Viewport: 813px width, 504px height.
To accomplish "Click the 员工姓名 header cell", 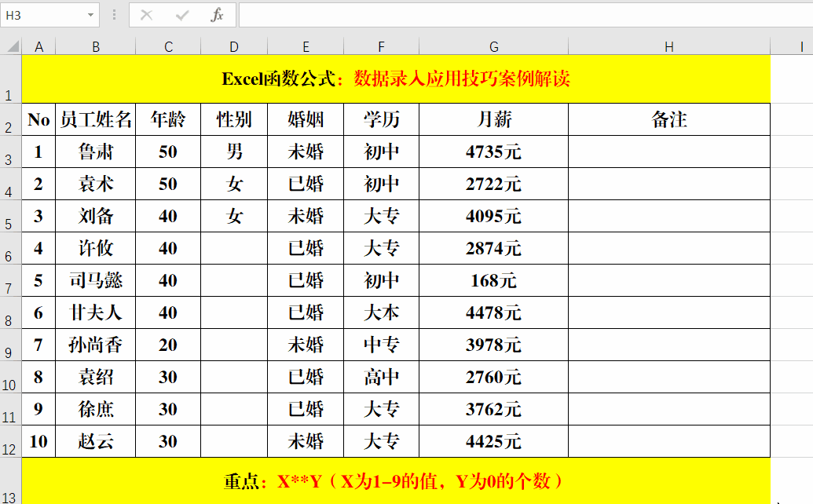I will [96, 119].
